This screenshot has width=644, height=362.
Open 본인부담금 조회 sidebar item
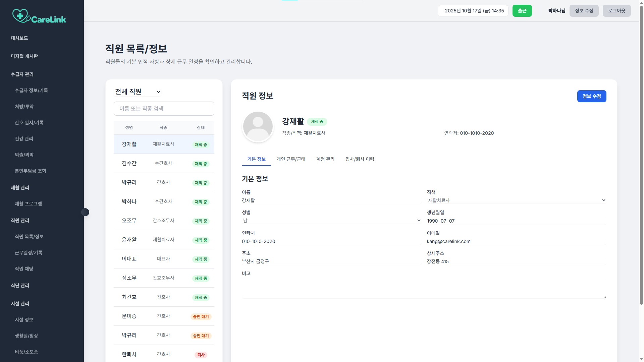pos(31,171)
